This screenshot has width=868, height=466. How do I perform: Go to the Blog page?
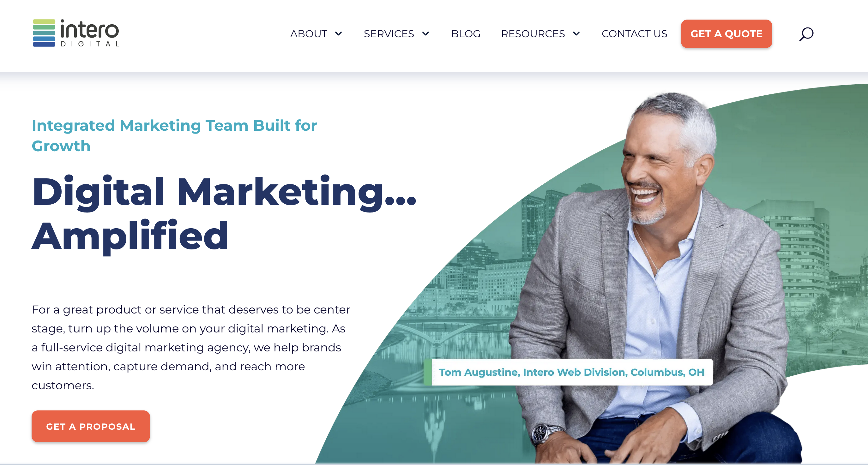[x=466, y=34]
